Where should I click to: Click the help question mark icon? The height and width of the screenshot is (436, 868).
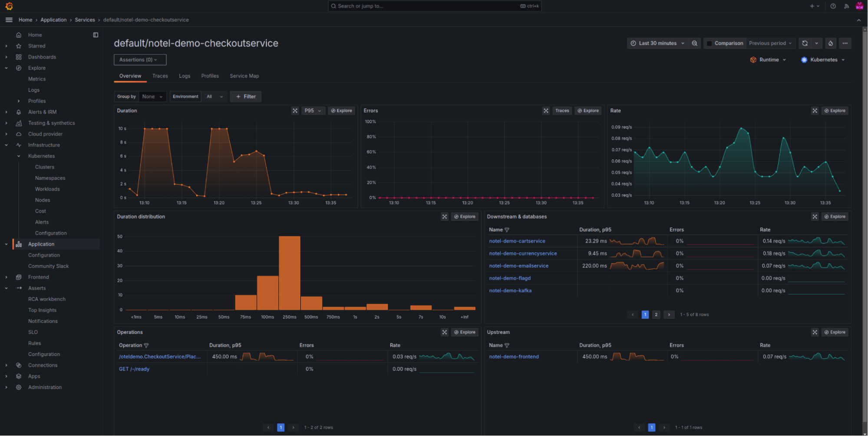click(x=832, y=6)
